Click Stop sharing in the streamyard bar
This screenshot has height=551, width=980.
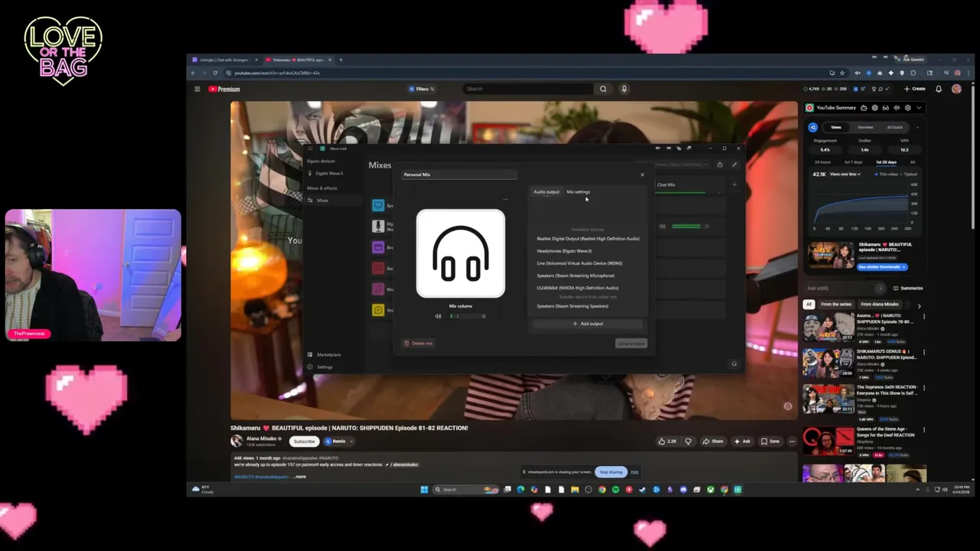click(611, 472)
